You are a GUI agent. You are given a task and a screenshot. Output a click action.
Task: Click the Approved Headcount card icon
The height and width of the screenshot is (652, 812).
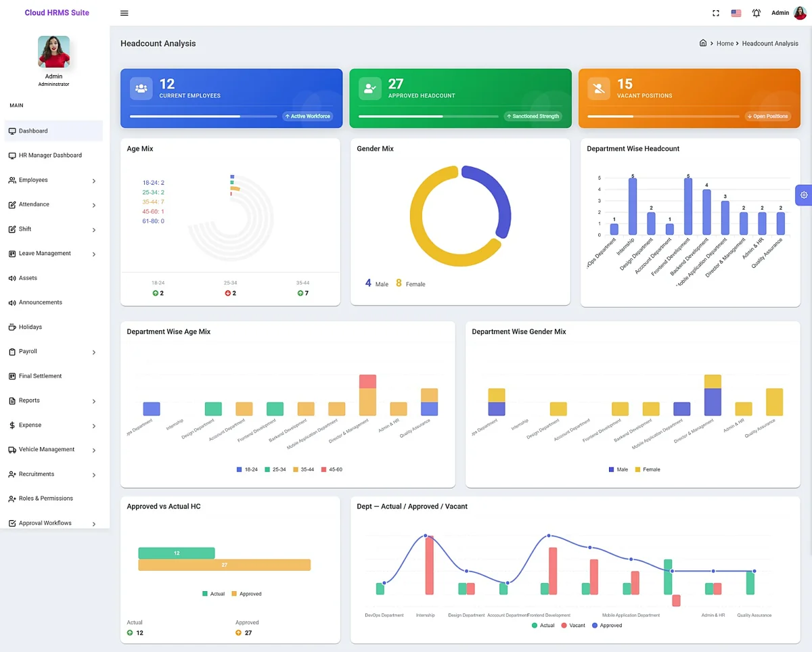(370, 89)
